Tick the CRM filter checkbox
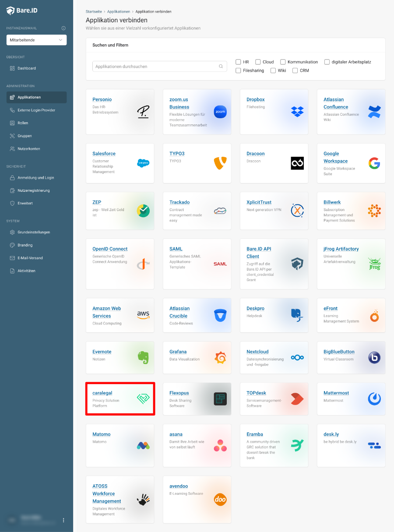 pyautogui.click(x=295, y=70)
